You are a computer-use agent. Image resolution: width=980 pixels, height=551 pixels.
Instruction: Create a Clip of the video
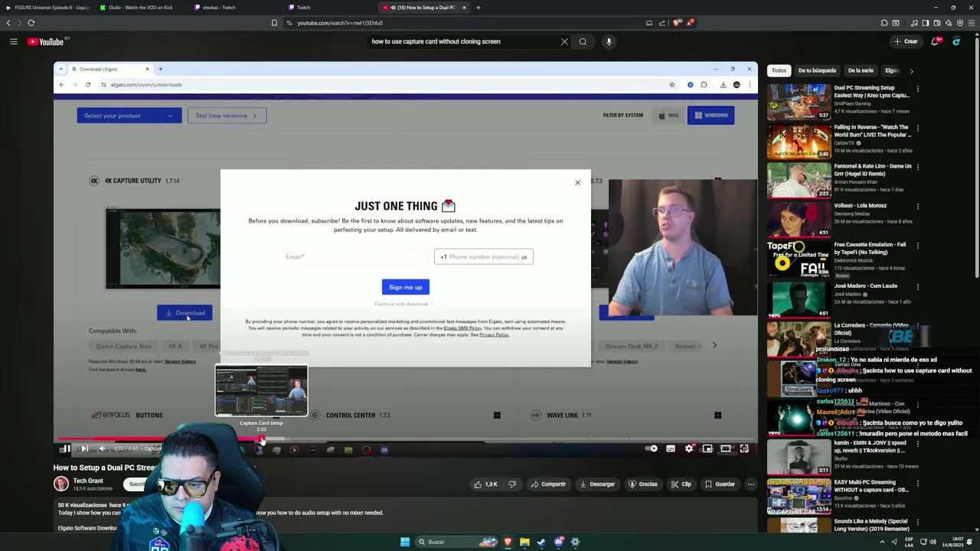coord(681,484)
